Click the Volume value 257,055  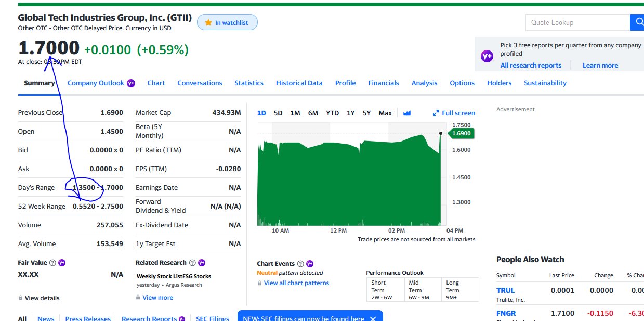tap(110, 225)
